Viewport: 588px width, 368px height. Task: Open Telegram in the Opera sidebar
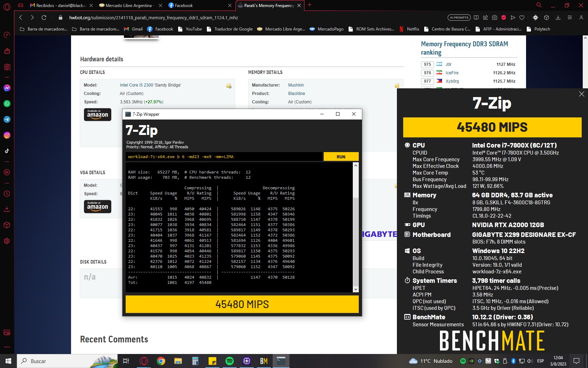coord(7,120)
